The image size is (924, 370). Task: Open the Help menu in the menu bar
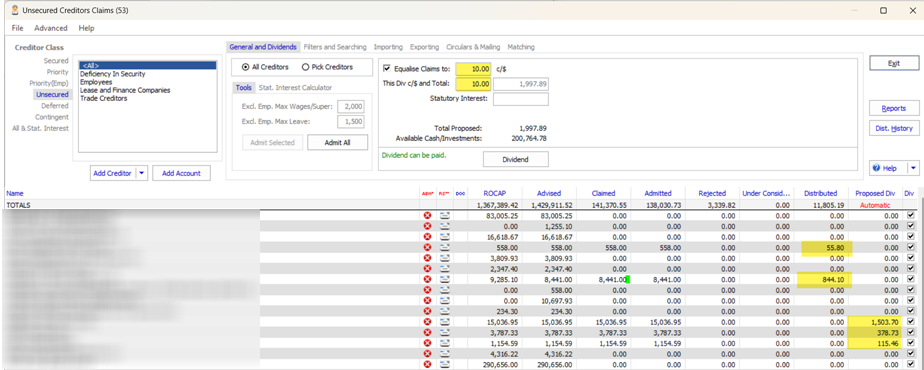point(86,28)
